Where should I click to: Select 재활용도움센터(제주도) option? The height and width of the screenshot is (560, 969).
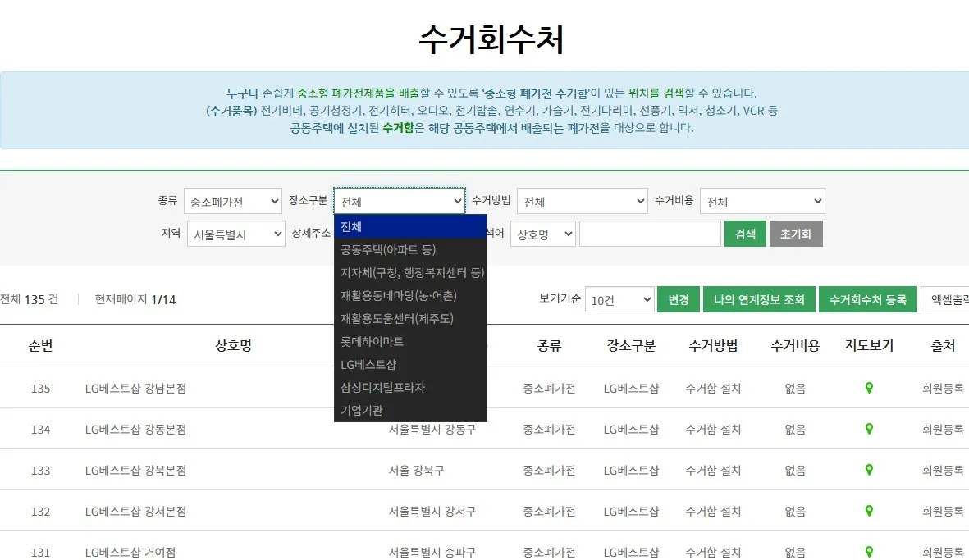pos(410,319)
